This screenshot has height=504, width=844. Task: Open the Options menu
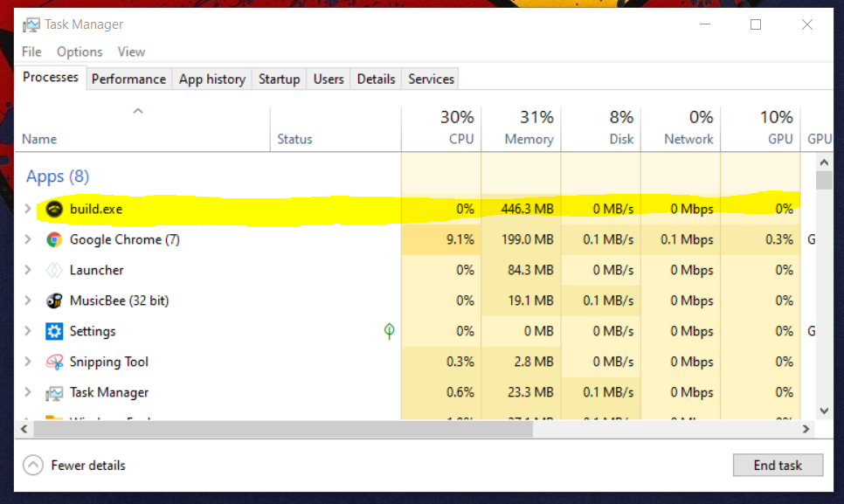[x=80, y=52]
